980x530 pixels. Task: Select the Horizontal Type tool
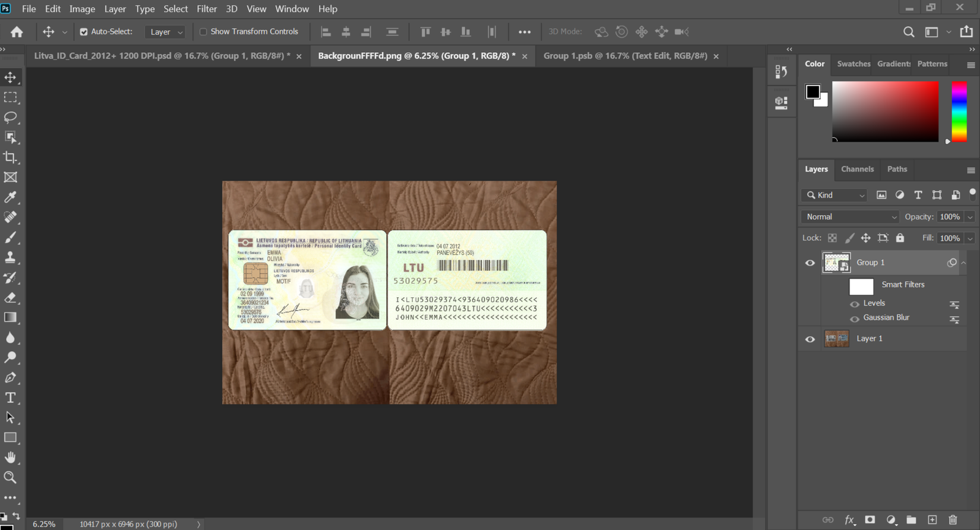click(10, 398)
